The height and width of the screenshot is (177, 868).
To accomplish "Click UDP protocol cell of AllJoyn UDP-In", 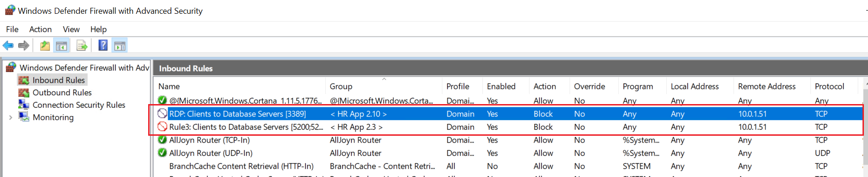I will click(x=823, y=153).
